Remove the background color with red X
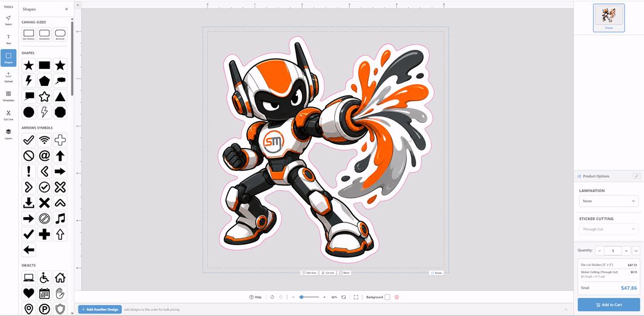 [397, 297]
